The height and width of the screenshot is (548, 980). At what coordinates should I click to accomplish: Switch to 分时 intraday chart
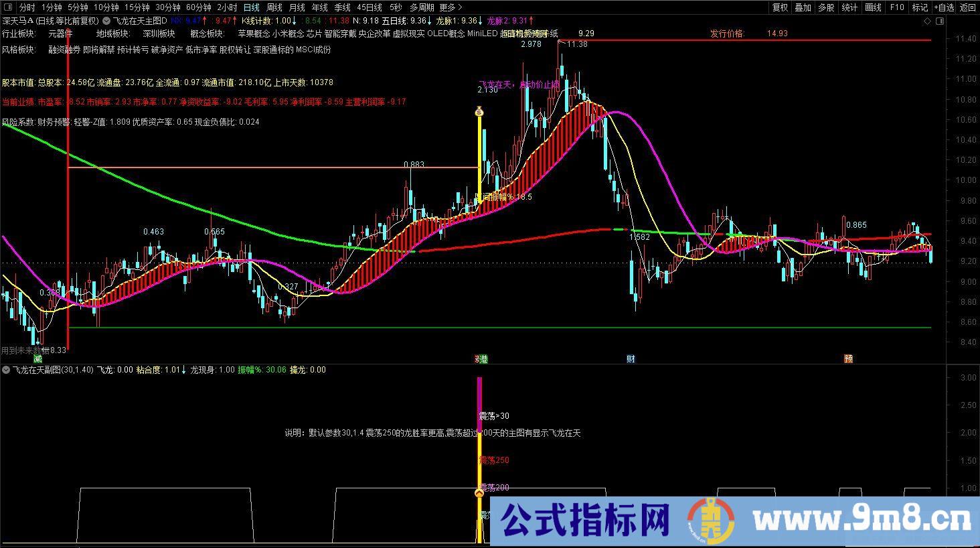[x=26, y=7]
